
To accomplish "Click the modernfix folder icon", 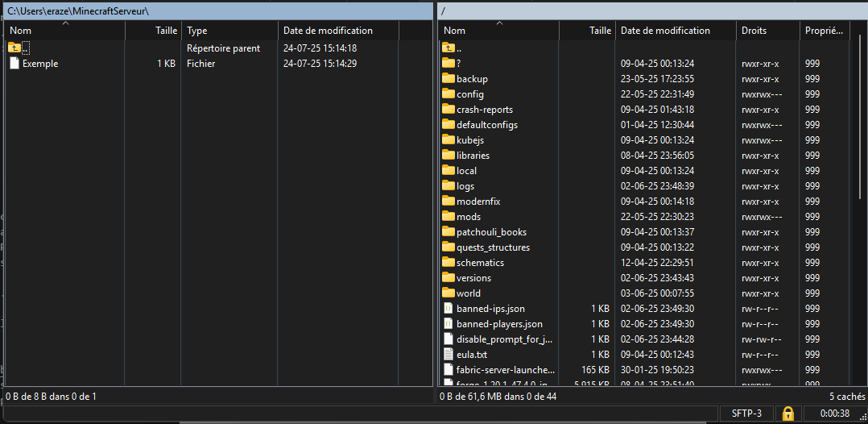I will (x=448, y=202).
